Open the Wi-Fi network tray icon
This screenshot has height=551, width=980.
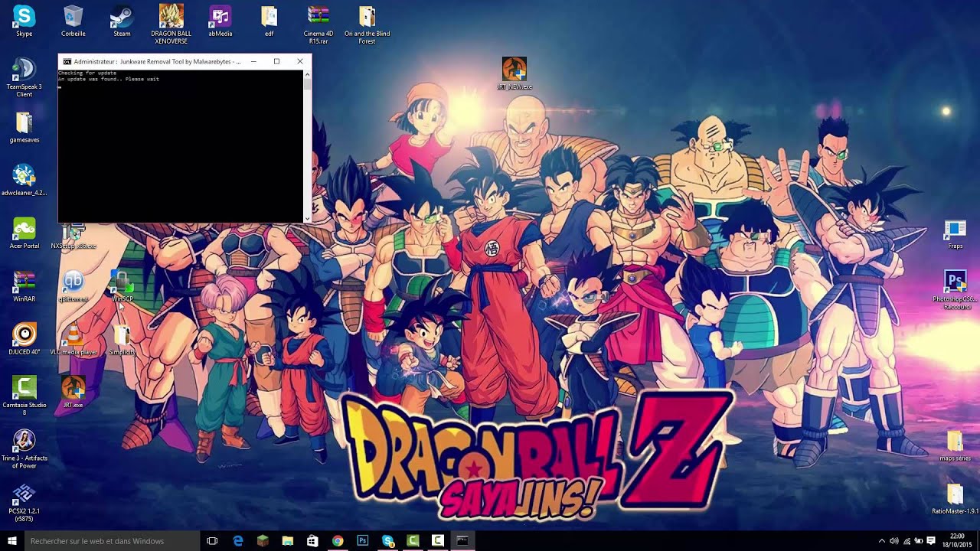tap(907, 540)
